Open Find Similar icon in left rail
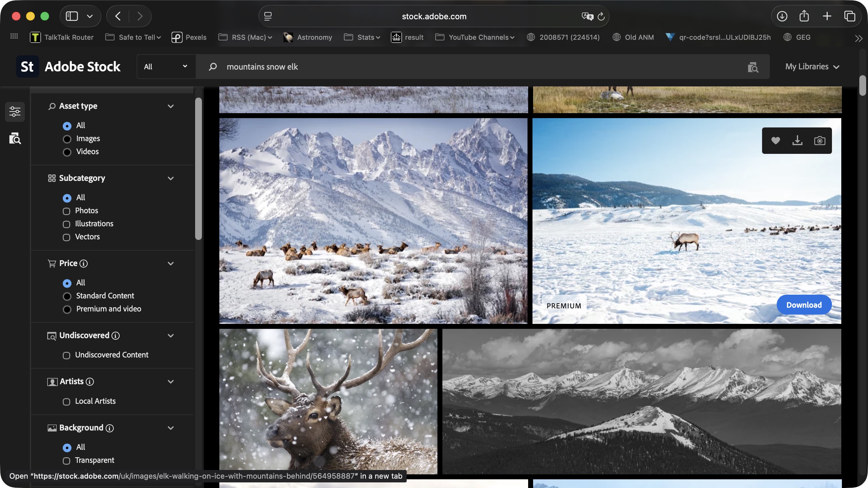This screenshot has width=868, height=488. click(15, 139)
